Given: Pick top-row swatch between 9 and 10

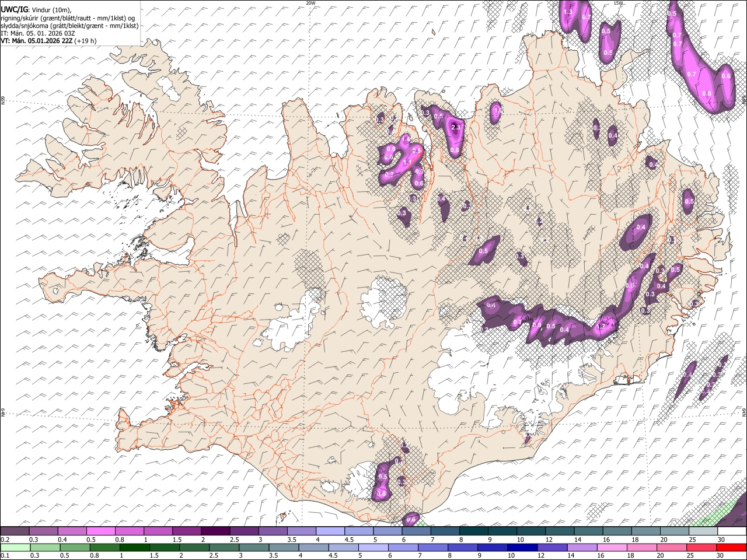Looking at the screenshot, I should 502,531.
